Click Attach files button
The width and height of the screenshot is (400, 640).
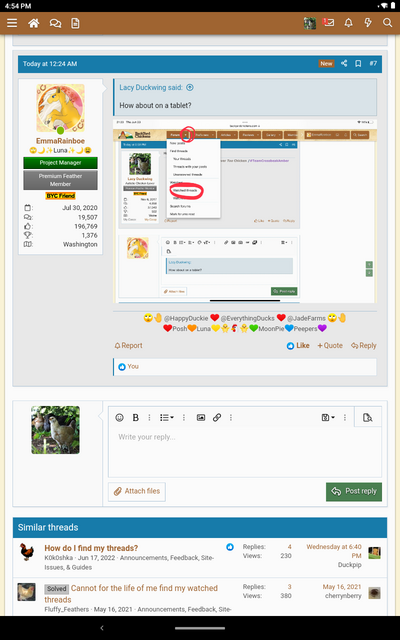(137, 491)
